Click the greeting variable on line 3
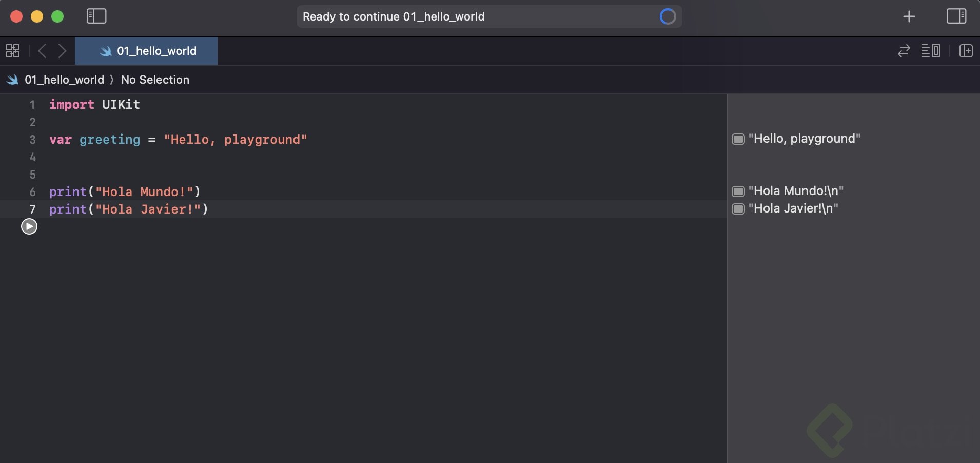 [x=109, y=140]
